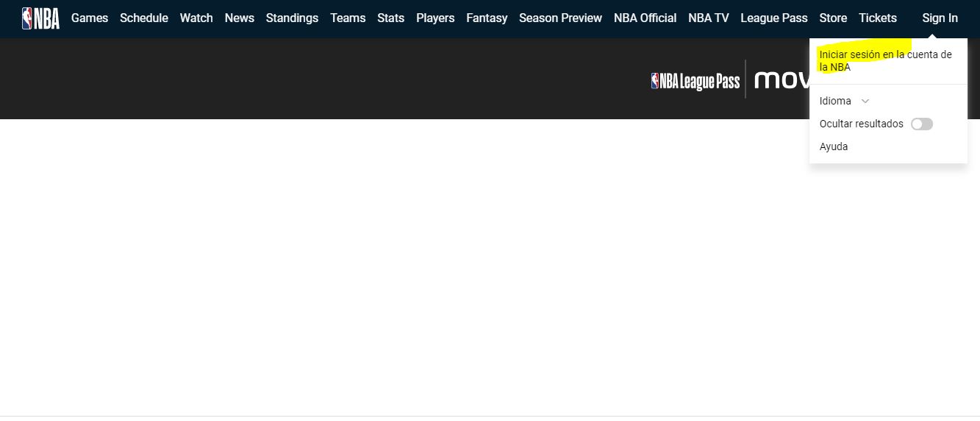This screenshot has height=421, width=980.
Task: Click the chevron next to Idioma
Action: point(865,102)
